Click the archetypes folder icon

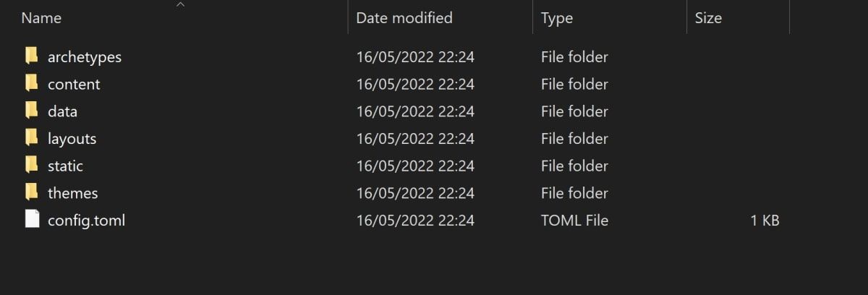[x=31, y=56]
